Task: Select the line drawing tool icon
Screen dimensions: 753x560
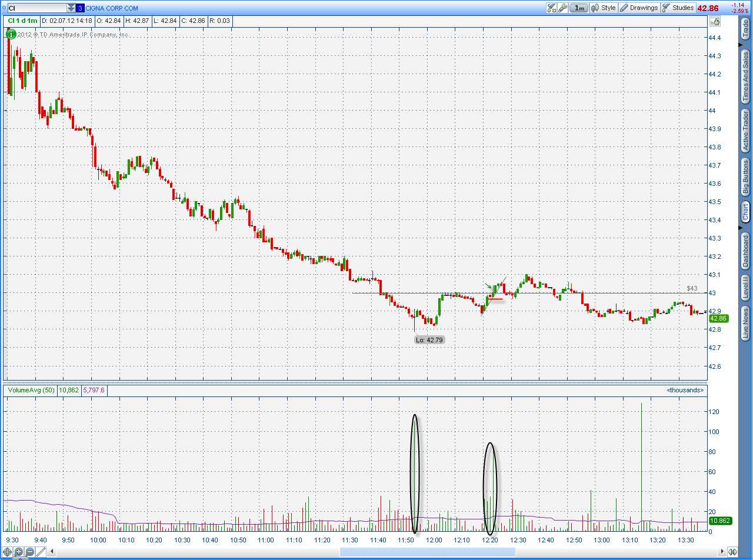Action: 41,552
